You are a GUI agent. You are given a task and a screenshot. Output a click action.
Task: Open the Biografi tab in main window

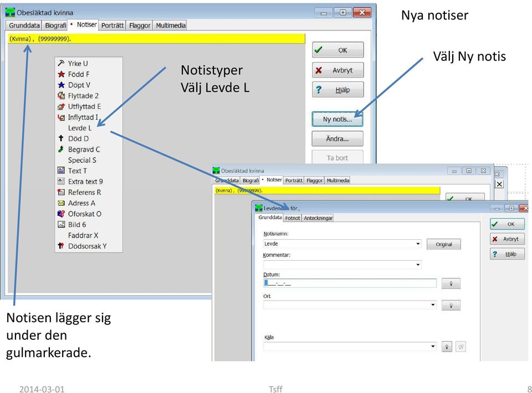(x=55, y=25)
